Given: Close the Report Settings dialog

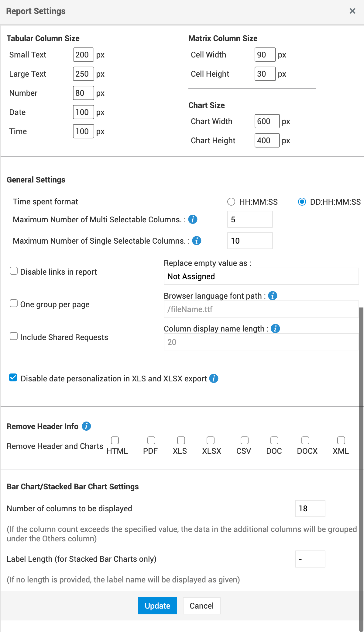Looking at the screenshot, I should pos(352,11).
